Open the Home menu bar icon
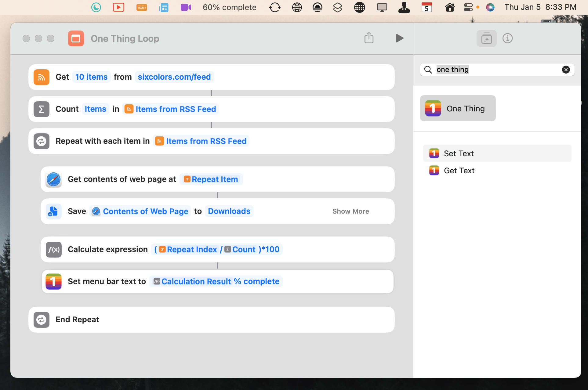Viewport: 588px width, 390px height. (449, 7)
